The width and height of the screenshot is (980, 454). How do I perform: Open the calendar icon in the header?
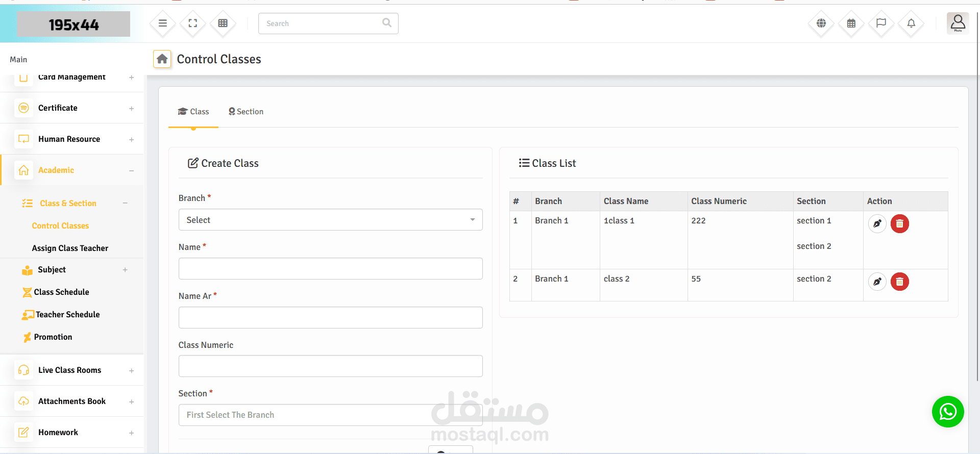tap(851, 23)
